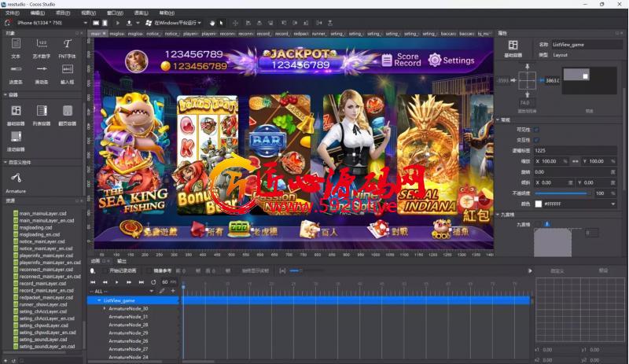Viewport: 629px width, 364px height.
Task: Jump to first frame button
Action: [93, 282]
